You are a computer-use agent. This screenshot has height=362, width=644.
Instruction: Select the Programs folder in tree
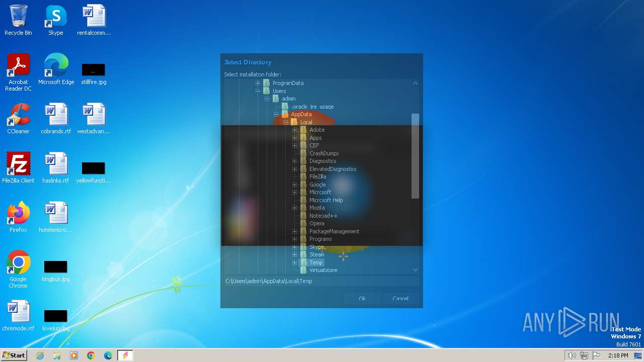tap(320, 239)
